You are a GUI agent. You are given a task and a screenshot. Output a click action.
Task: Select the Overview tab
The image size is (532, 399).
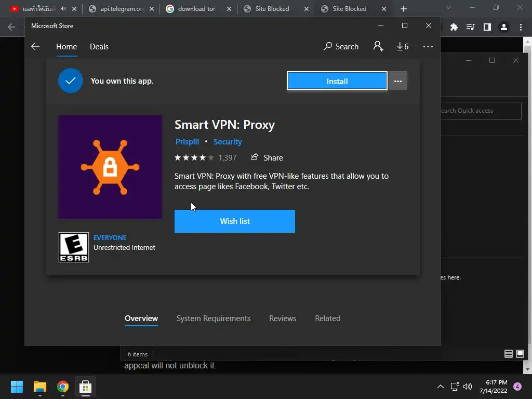click(141, 318)
